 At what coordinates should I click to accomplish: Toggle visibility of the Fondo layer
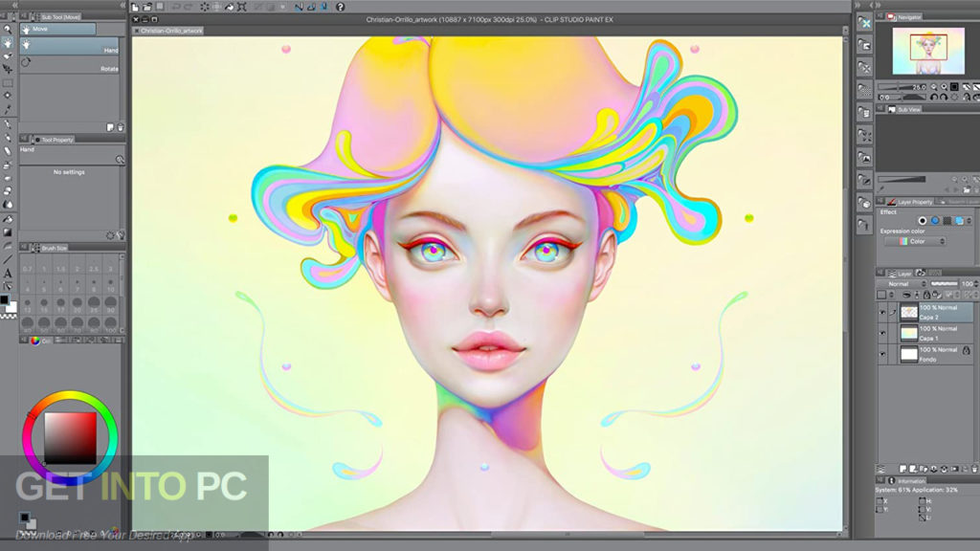point(880,354)
